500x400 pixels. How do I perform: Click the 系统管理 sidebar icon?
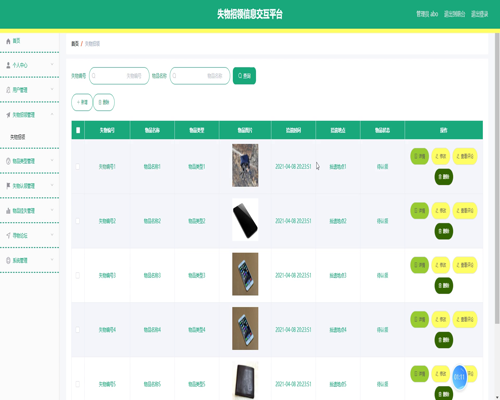click(8, 260)
